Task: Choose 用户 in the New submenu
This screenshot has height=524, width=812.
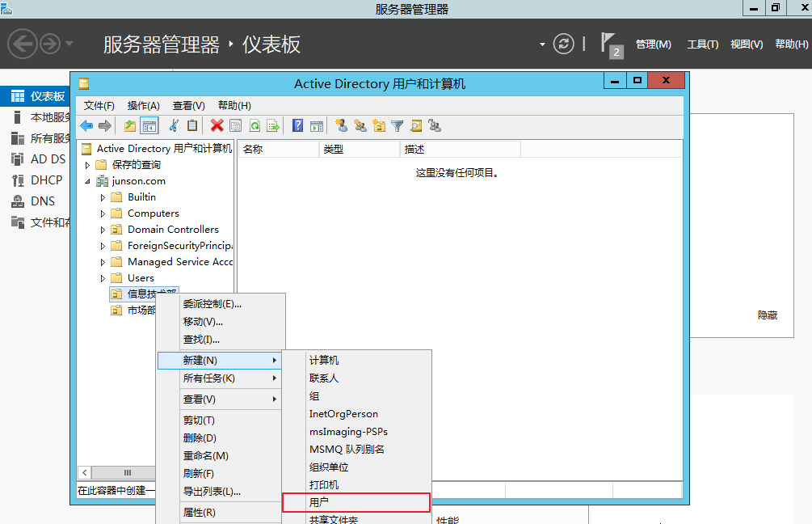Action: click(x=356, y=502)
